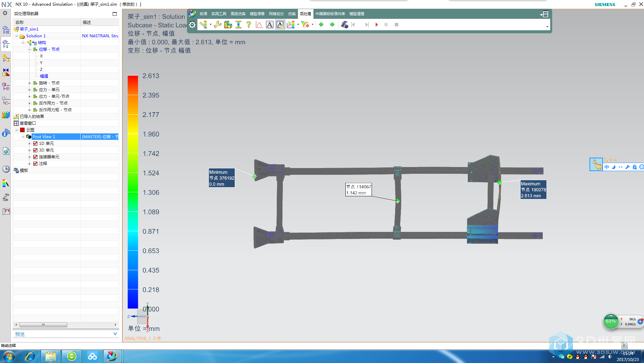Viewport: 644px width, 363px height.
Task: Select Post View 1 in the tree
Action: [x=44, y=137]
